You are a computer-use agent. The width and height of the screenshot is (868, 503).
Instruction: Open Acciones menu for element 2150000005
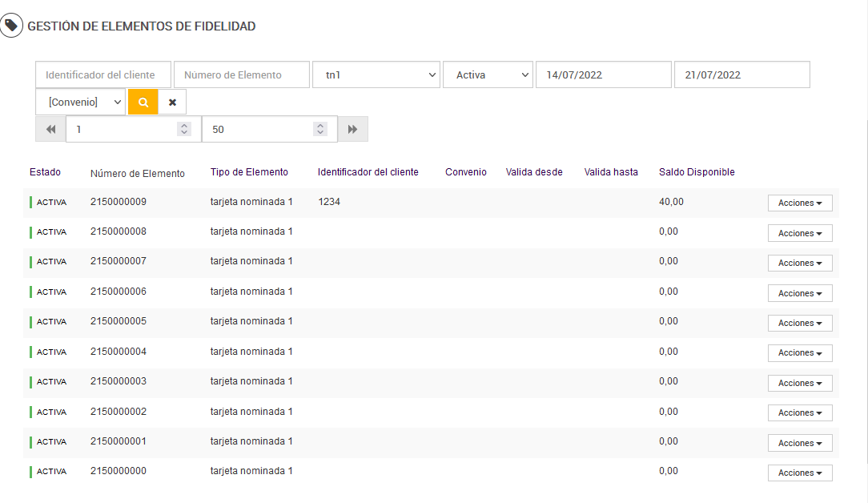[x=800, y=323]
